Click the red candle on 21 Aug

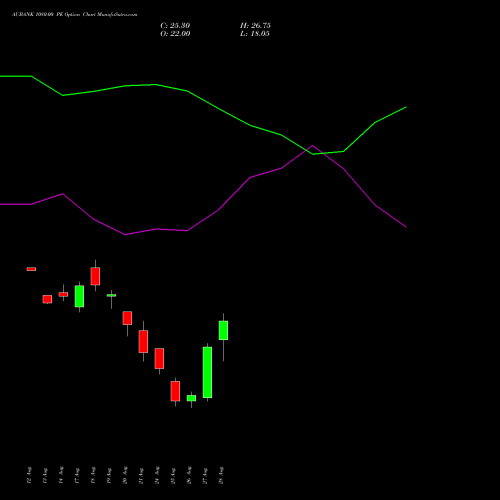[x=143, y=341]
